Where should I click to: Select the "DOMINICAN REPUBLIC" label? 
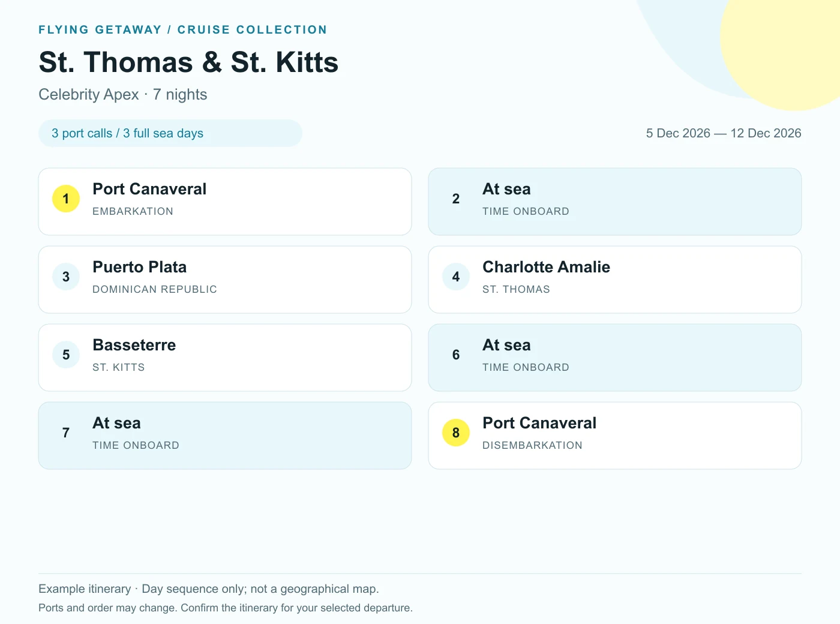(x=155, y=289)
